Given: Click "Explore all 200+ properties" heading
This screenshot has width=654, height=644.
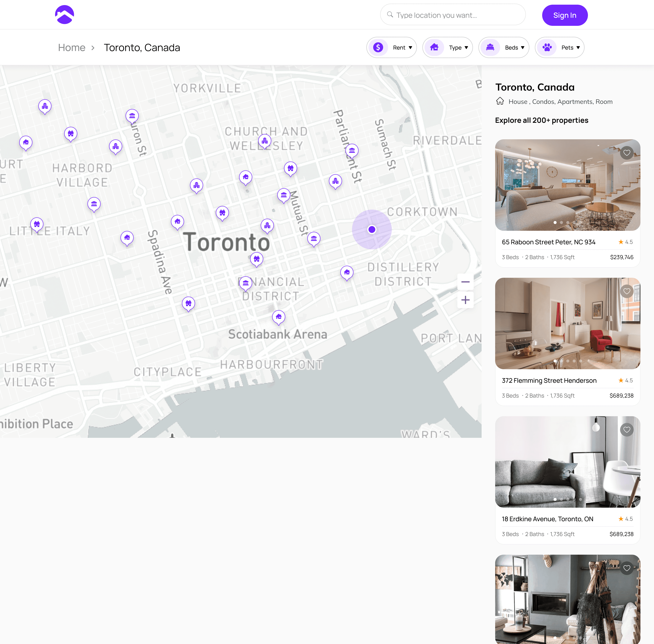Looking at the screenshot, I should click(541, 120).
